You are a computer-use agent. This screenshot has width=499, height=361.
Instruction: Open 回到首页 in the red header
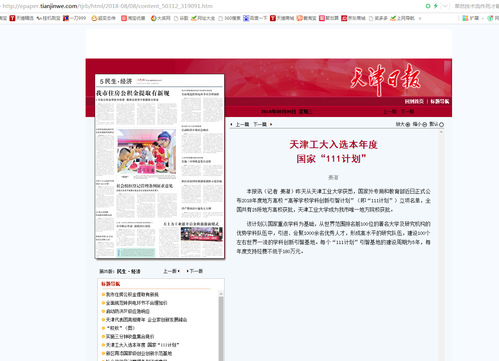tap(414, 101)
